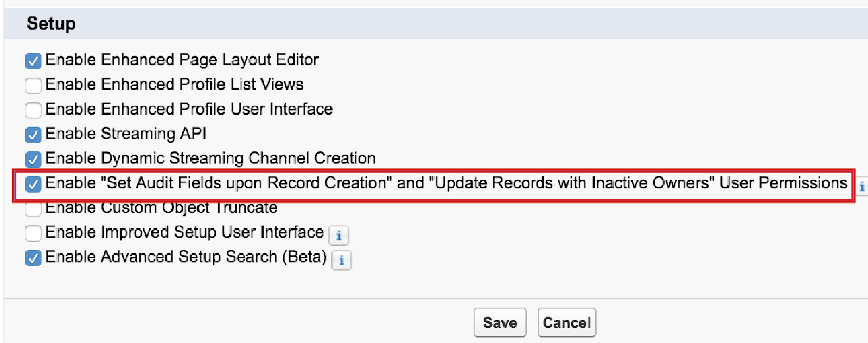Click the 'Enable Streaming API' label text
The image size is (868, 343).
pyautogui.click(x=125, y=134)
